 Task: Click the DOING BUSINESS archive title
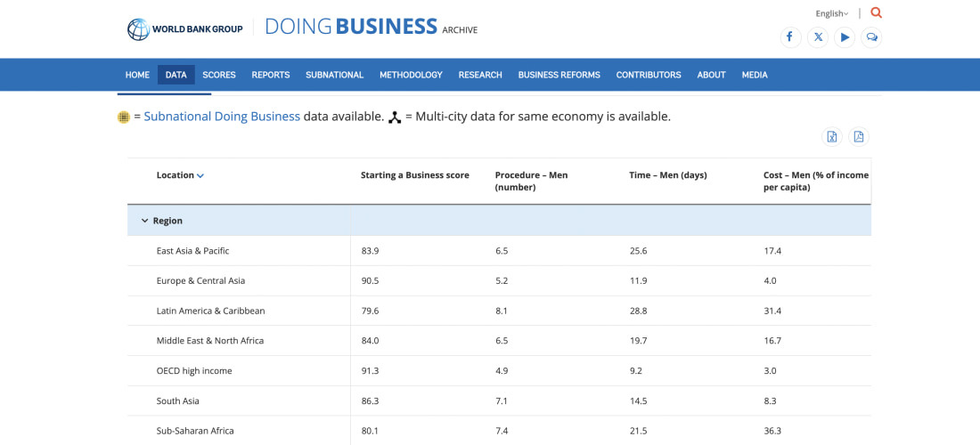[x=372, y=27]
